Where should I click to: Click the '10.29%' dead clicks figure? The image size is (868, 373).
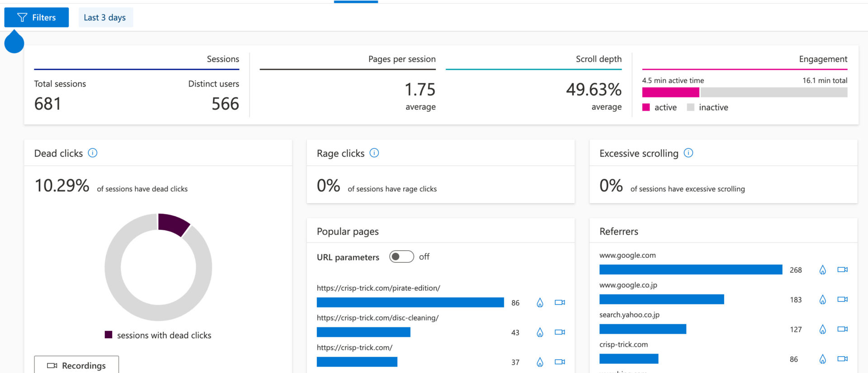tap(62, 186)
